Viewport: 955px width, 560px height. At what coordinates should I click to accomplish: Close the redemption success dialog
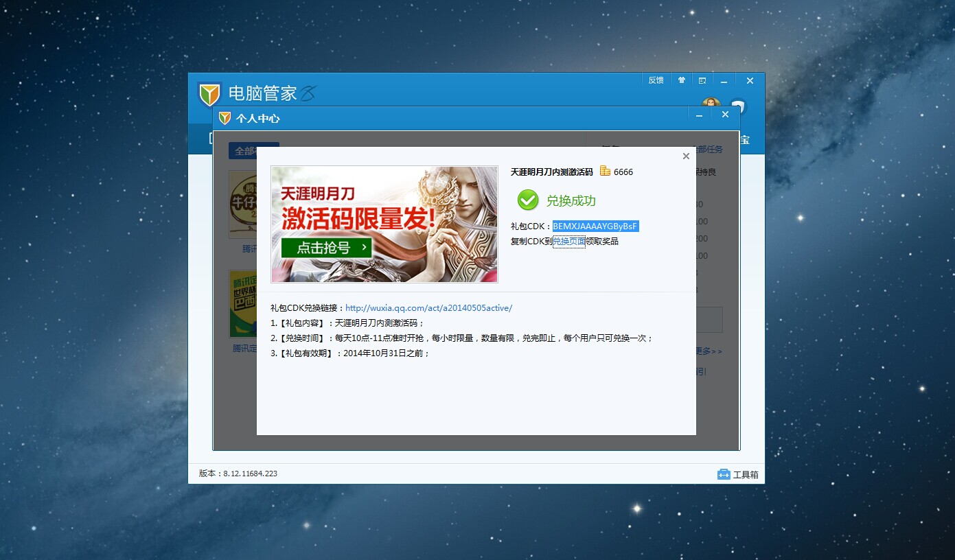686,156
